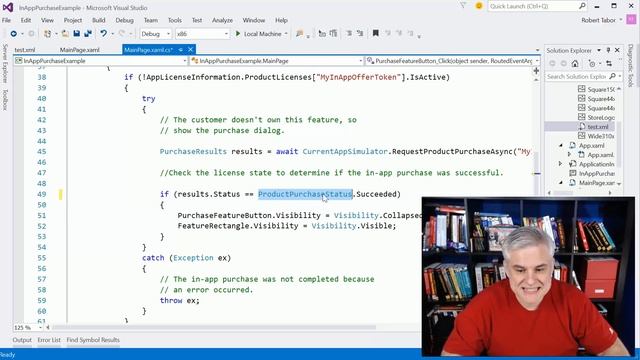Open the Server Explorer side tab
640x360 pixels.
coord(5,63)
